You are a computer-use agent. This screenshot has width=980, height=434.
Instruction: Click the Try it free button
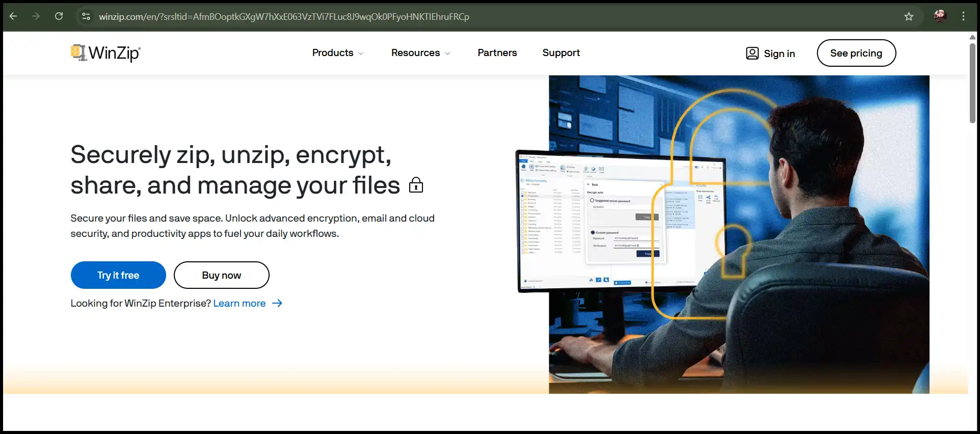[x=118, y=275]
